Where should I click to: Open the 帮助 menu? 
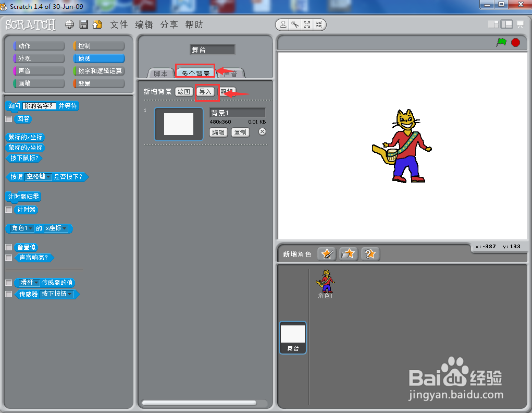(x=194, y=25)
